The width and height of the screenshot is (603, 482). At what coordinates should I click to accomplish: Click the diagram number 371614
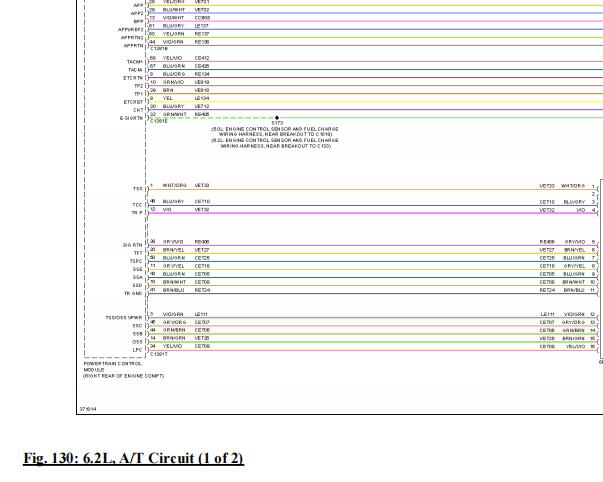click(88, 409)
